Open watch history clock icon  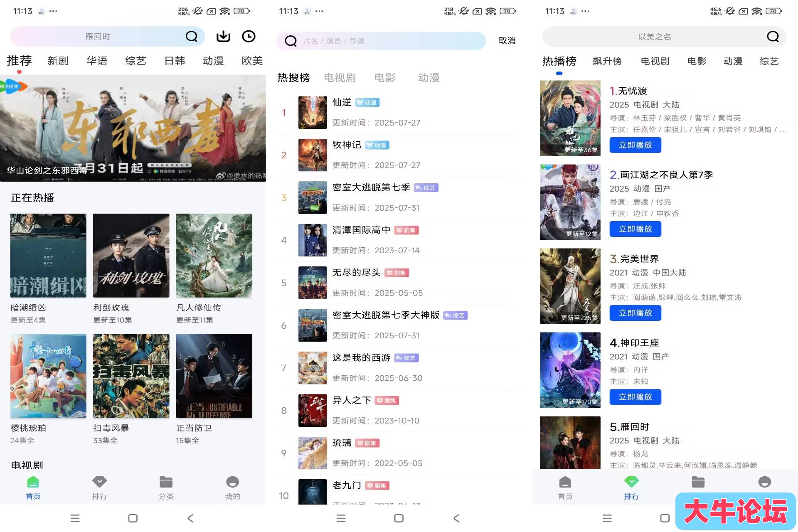point(249,37)
